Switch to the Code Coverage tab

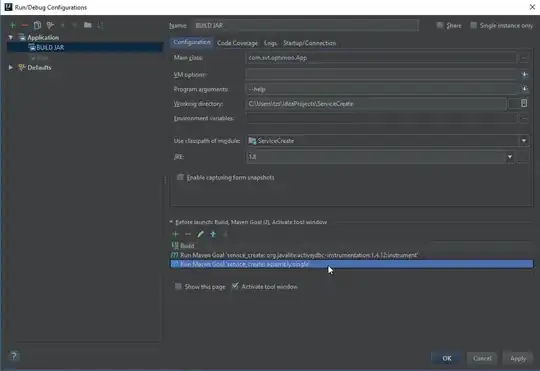coord(237,43)
